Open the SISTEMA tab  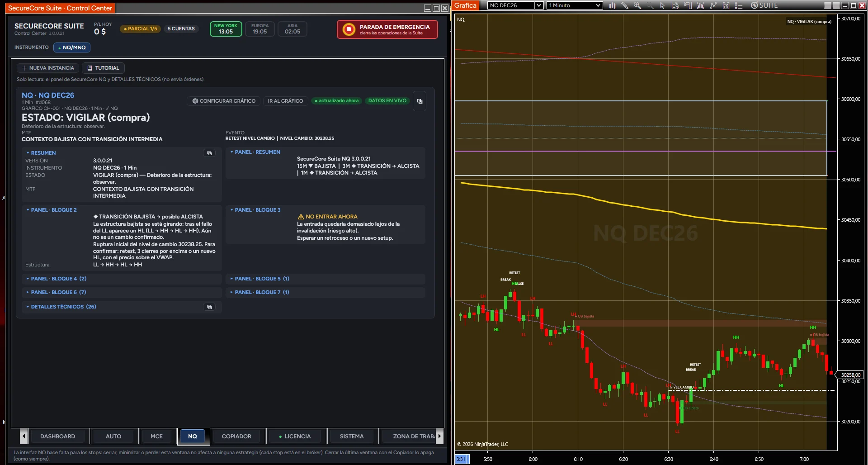(352, 437)
